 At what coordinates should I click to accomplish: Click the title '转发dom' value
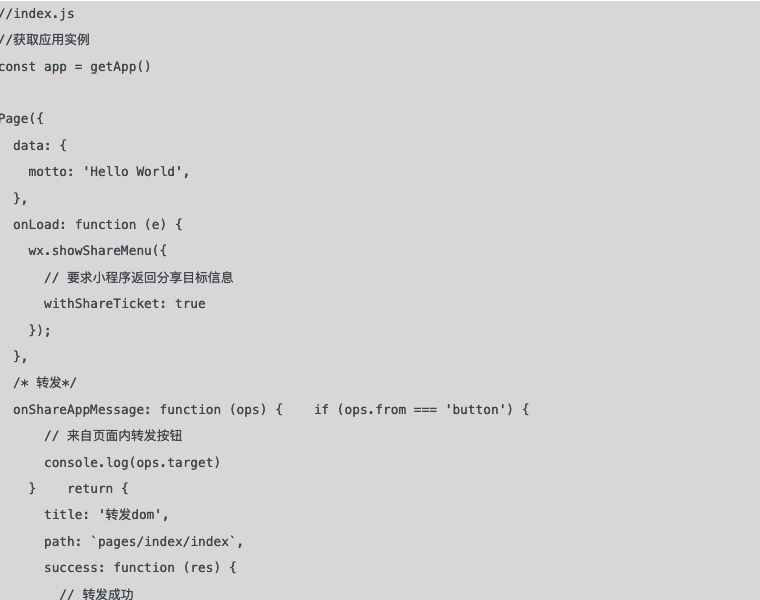point(130,515)
